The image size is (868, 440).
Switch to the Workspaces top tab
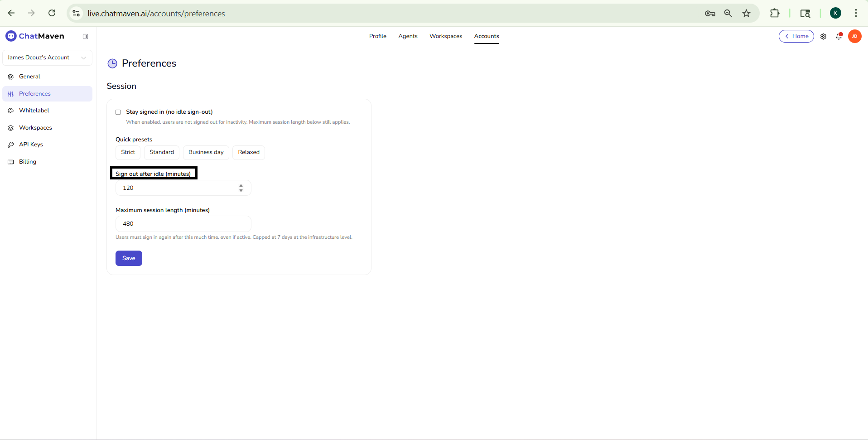[445, 36]
